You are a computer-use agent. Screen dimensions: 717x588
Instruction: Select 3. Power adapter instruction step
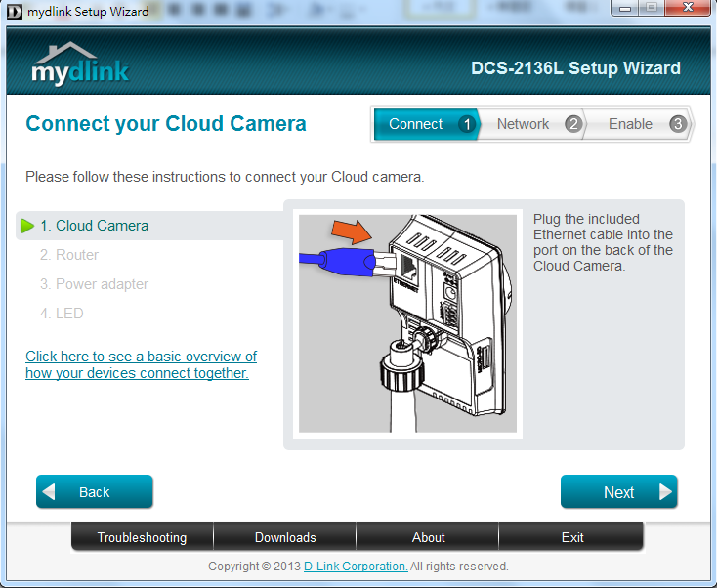(94, 284)
